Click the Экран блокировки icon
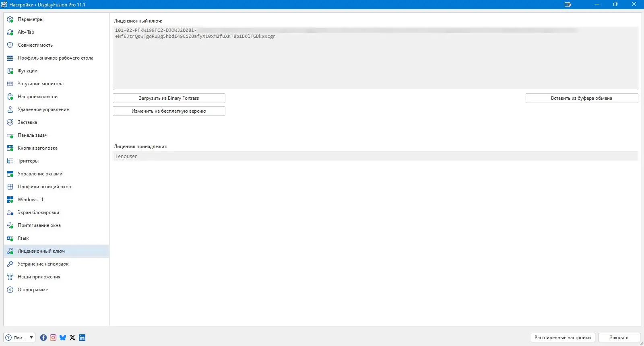The height and width of the screenshot is (346, 644). [x=10, y=212]
